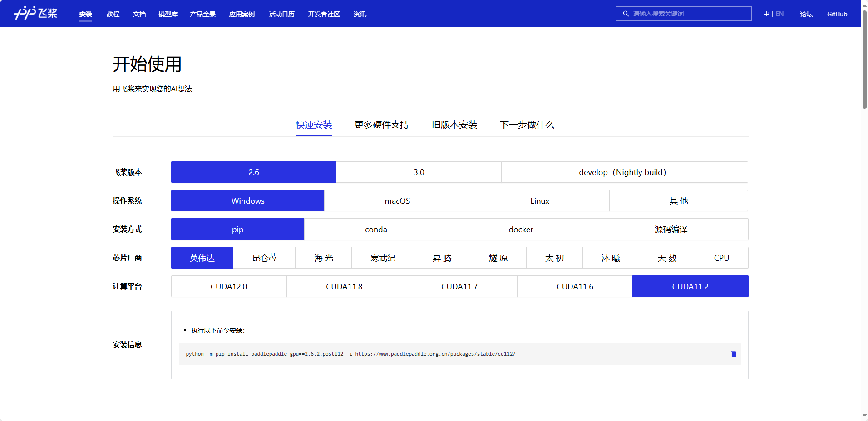868x421 pixels.
Task: Click the 开始使用 heading
Action: click(x=147, y=64)
